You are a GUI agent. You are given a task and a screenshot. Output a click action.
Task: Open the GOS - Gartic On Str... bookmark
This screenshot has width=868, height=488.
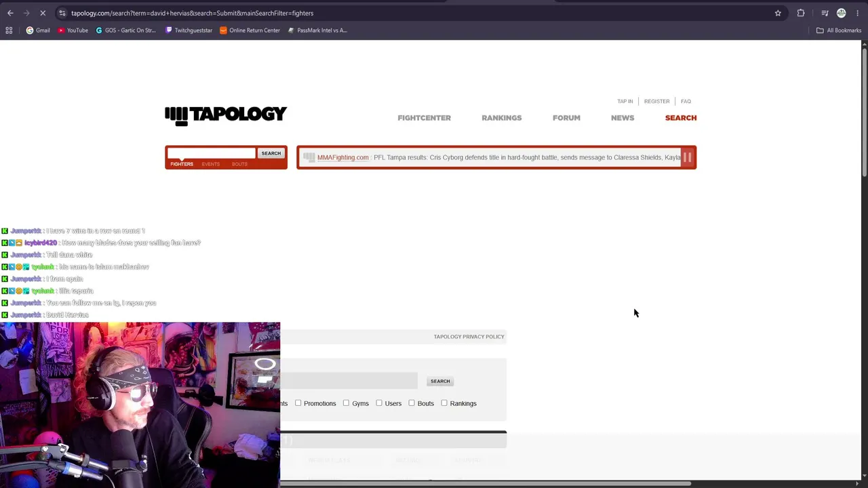pos(126,30)
